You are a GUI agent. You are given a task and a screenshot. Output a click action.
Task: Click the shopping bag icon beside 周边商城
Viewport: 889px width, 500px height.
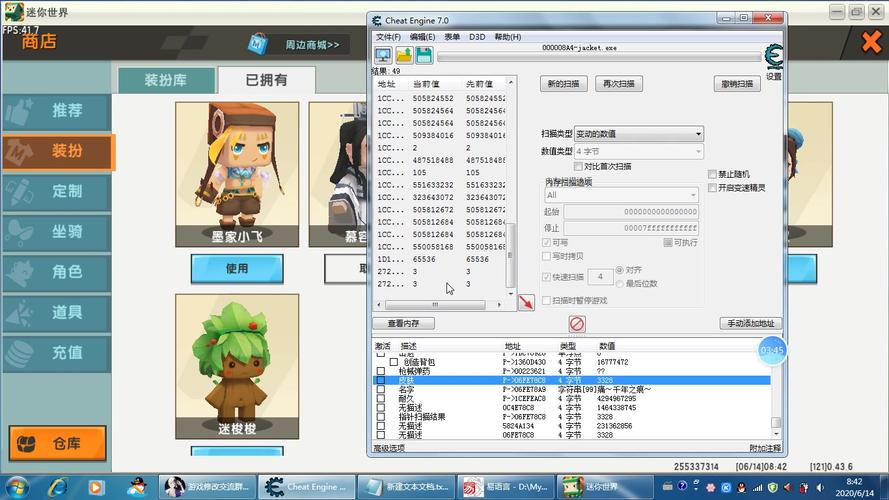pos(258,44)
